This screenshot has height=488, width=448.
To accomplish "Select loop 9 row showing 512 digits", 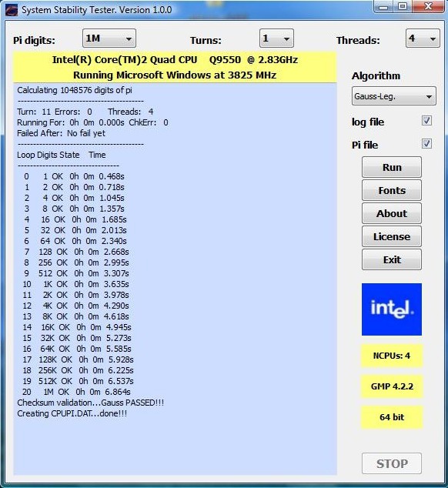I will [76, 273].
